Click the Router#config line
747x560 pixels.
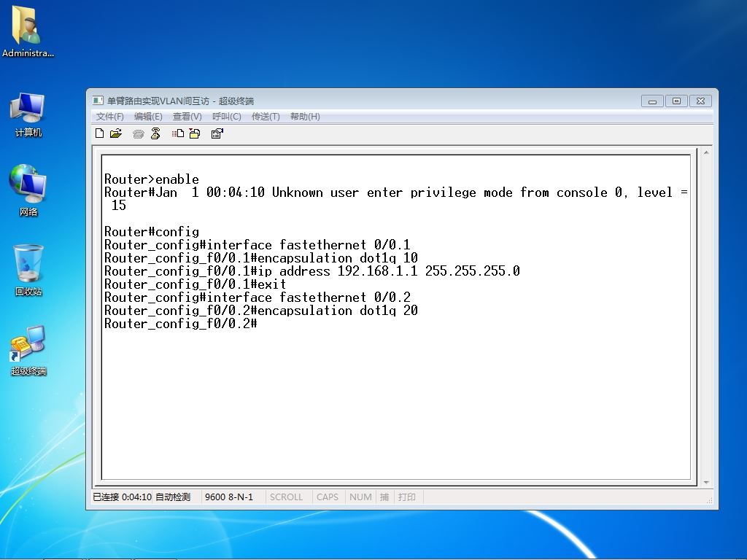click(x=152, y=232)
